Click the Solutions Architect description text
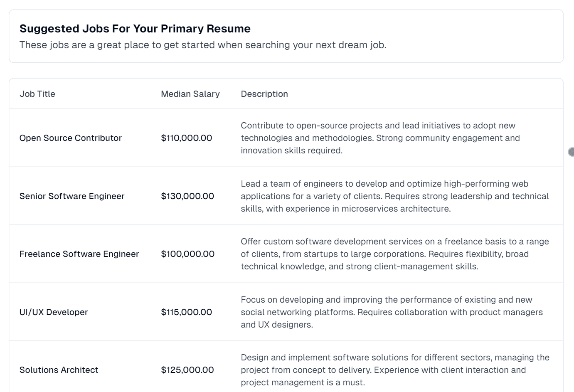Viewport: 574px width, 392px height. pyautogui.click(x=395, y=370)
